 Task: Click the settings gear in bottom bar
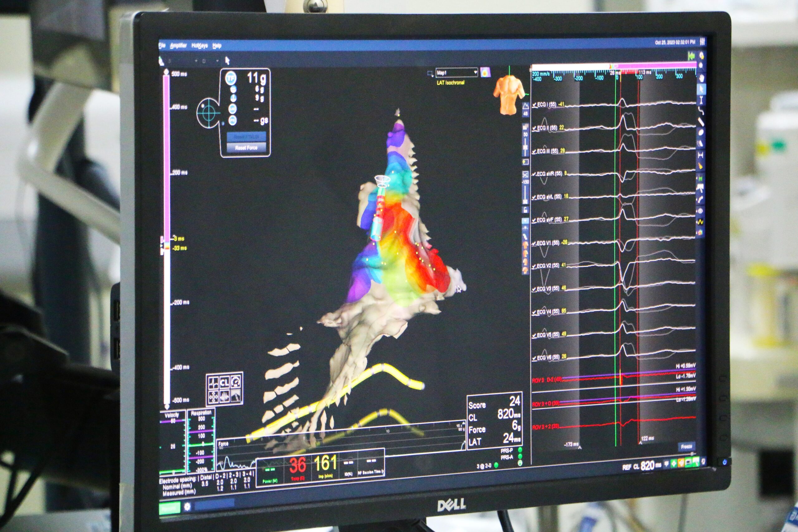coord(187,506)
